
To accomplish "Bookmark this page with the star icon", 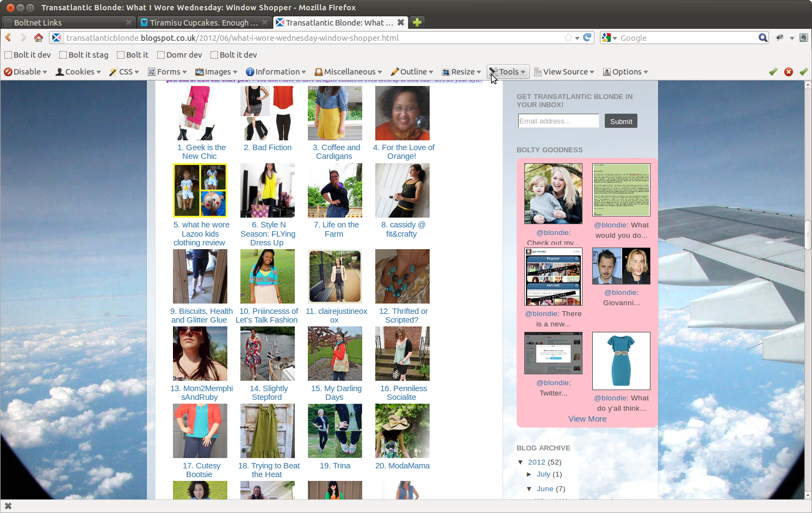I will click(568, 38).
